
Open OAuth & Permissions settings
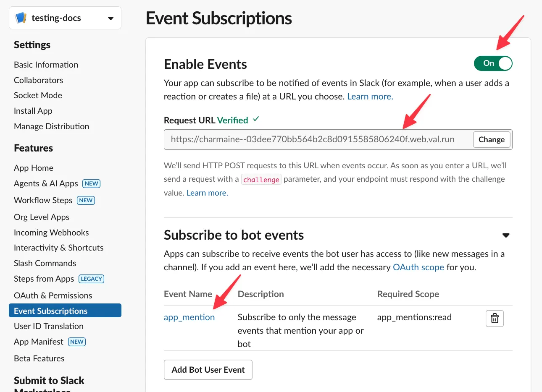(x=53, y=295)
